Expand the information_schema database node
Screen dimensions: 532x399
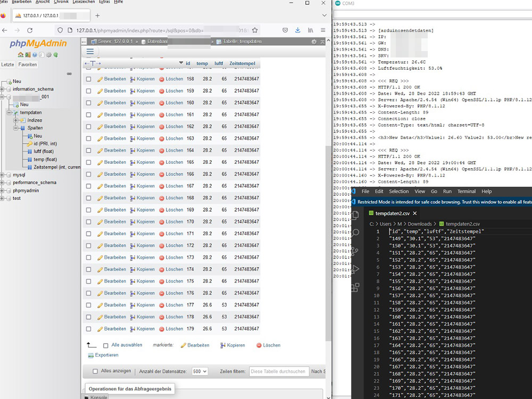point(3,89)
